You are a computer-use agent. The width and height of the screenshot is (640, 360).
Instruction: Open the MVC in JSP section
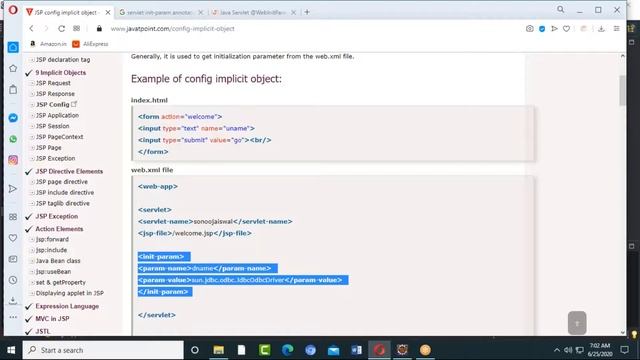click(x=52, y=319)
